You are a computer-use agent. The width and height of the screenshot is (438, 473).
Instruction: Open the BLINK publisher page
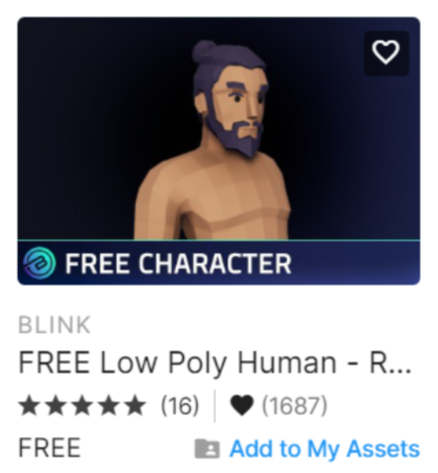coord(54,325)
